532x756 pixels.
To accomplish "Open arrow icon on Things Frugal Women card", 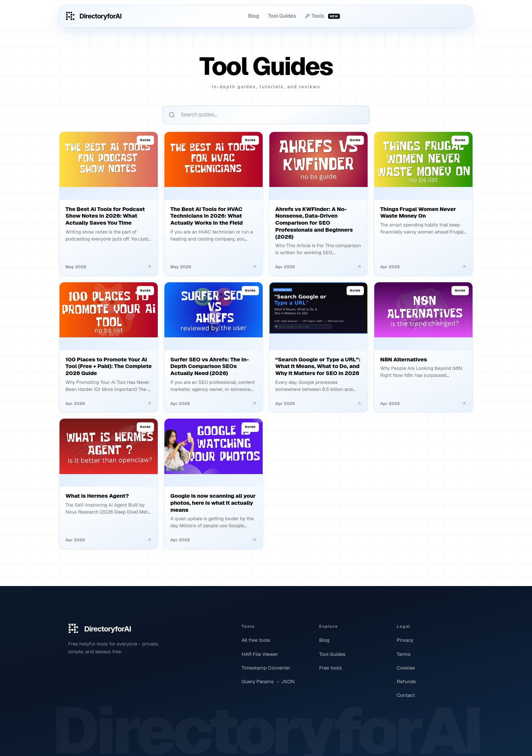I will (x=464, y=267).
